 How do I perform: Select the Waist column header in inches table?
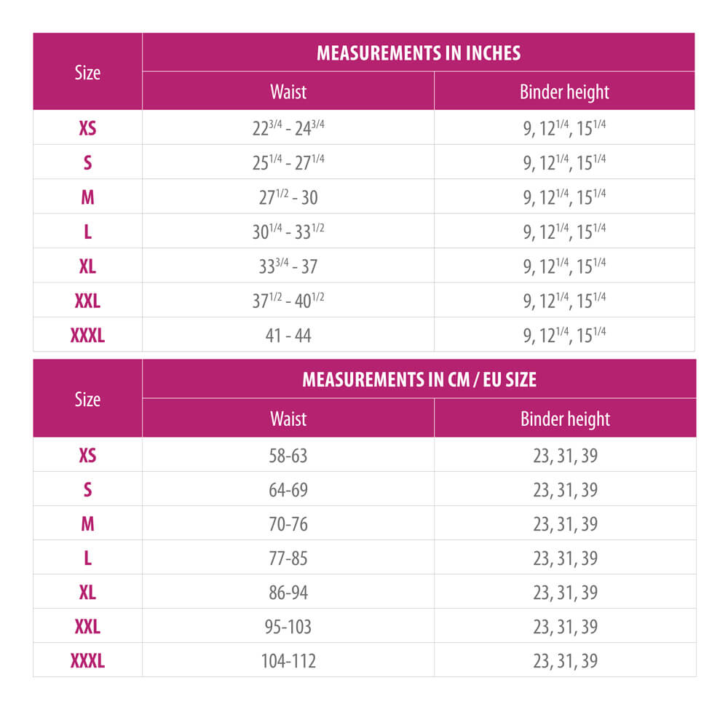pyautogui.click(x=288, y=92)
